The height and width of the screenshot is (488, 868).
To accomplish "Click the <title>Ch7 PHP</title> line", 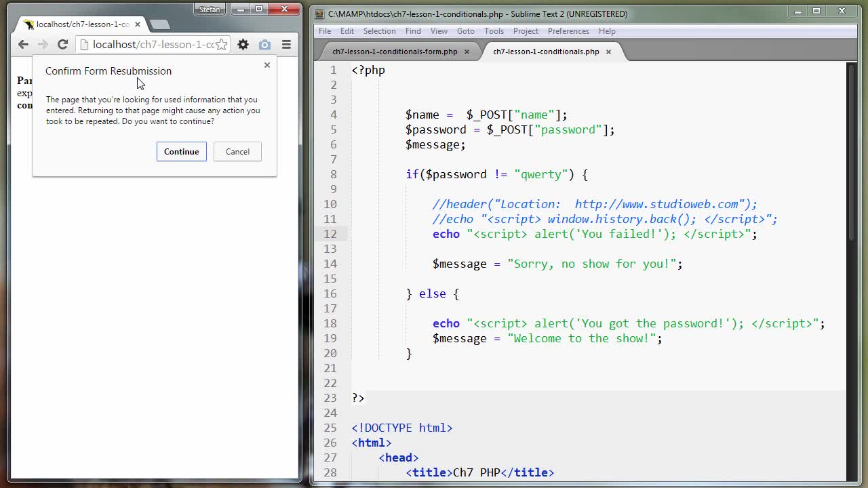I will pyautogui.click(x=479, y=472).
